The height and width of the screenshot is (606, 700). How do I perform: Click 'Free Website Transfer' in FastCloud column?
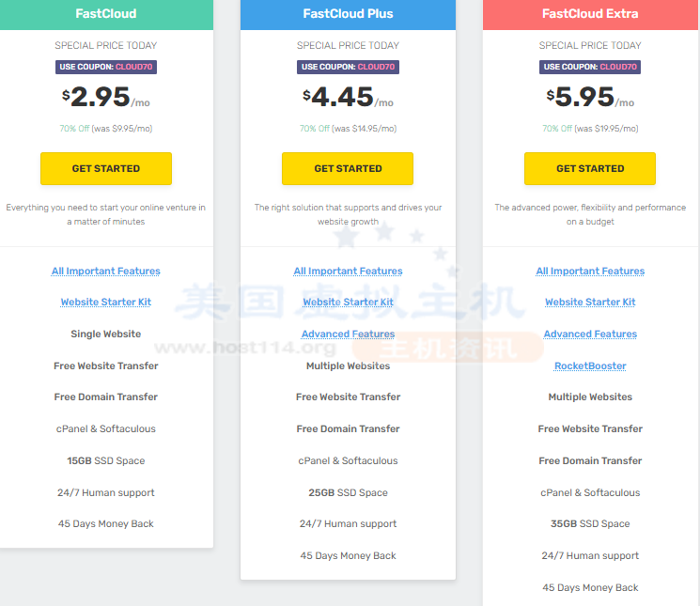click(x=106, y=365)
